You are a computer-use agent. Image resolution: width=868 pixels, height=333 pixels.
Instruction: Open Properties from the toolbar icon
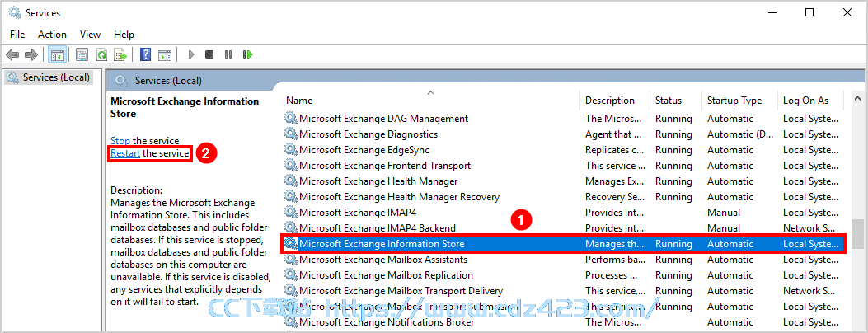point(82,54)
